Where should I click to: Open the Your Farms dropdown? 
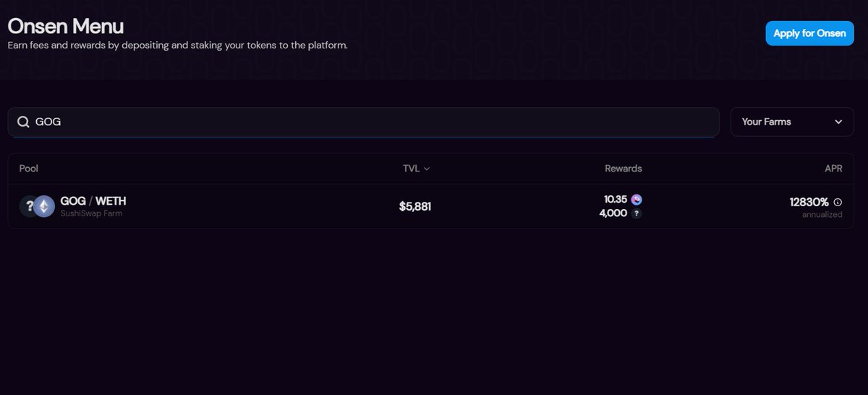click(x=792, y=122)
